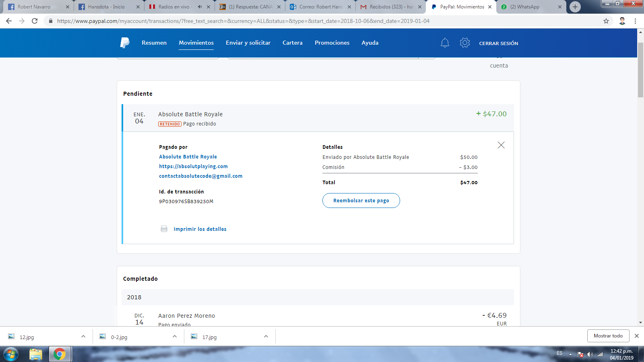Open the Ayuda menu item

pos(370,43)
